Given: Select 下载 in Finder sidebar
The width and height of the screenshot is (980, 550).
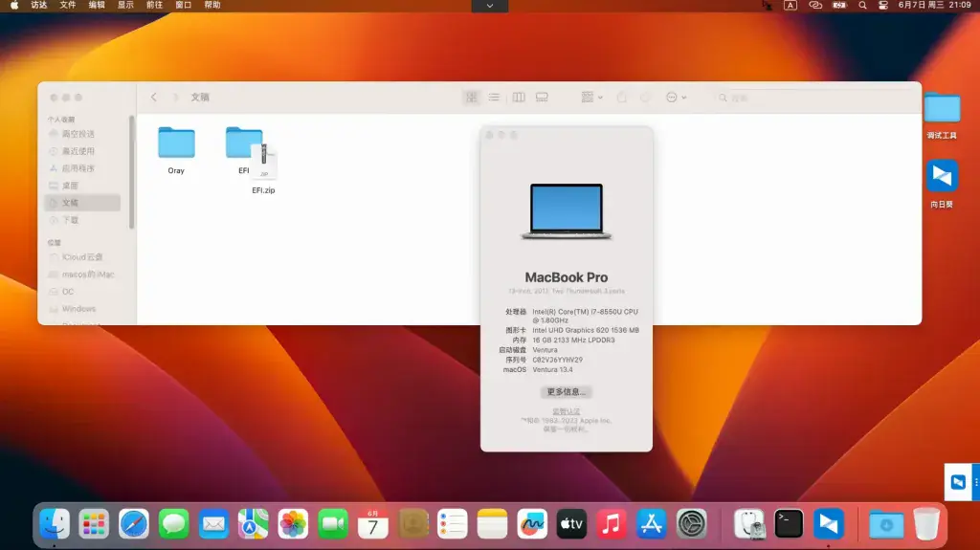Looking at the screenshot, I should point(82,220).
